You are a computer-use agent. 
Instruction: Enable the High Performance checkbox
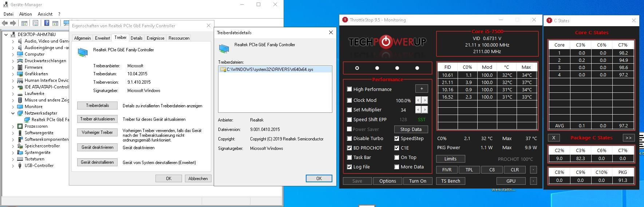coord(349,89)
